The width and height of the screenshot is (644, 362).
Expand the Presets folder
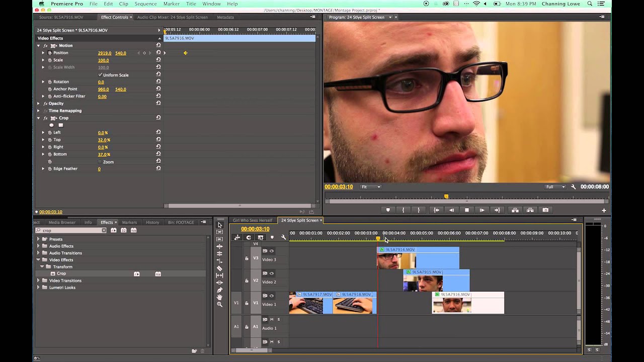pyautogui.click(x=38, y=239)
